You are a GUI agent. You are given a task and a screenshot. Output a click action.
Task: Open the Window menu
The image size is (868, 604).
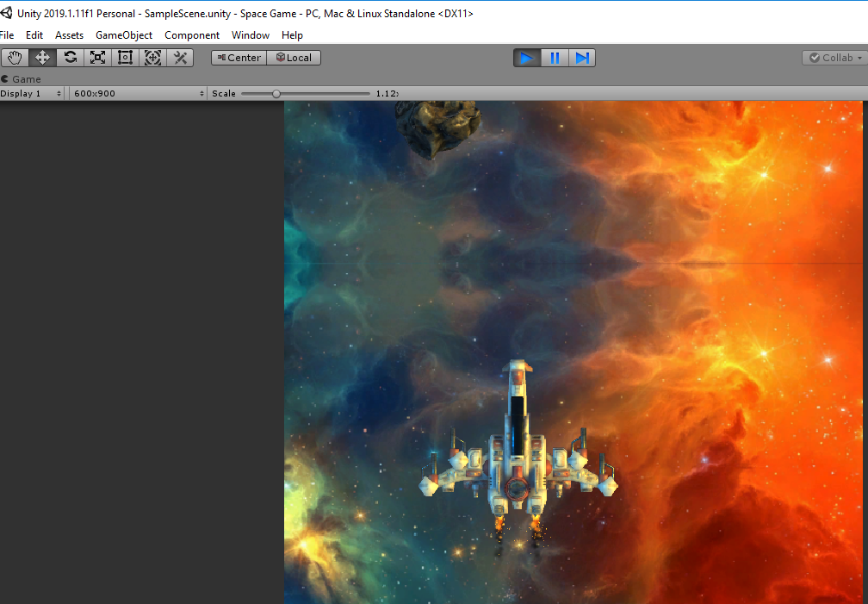coord(251,35)
